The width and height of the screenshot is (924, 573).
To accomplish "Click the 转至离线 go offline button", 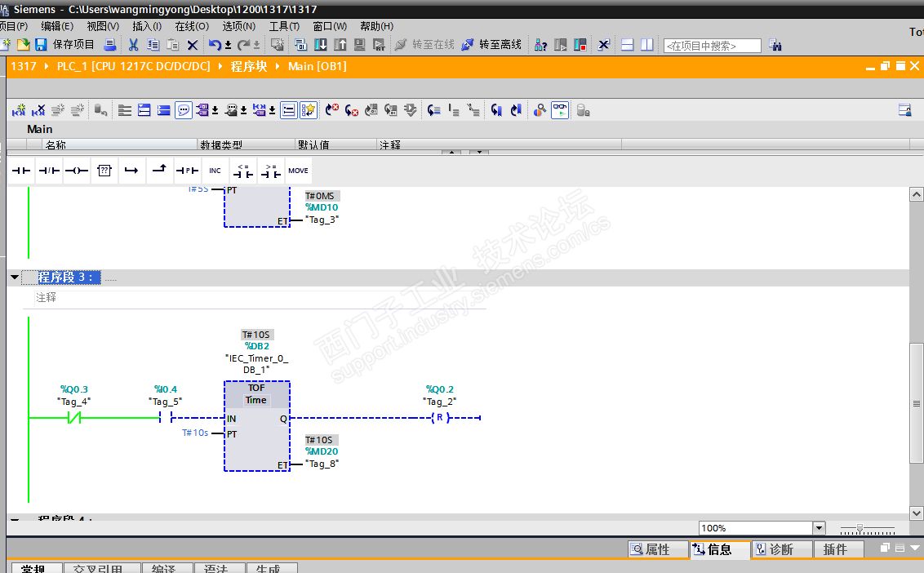I will (492, 45).
